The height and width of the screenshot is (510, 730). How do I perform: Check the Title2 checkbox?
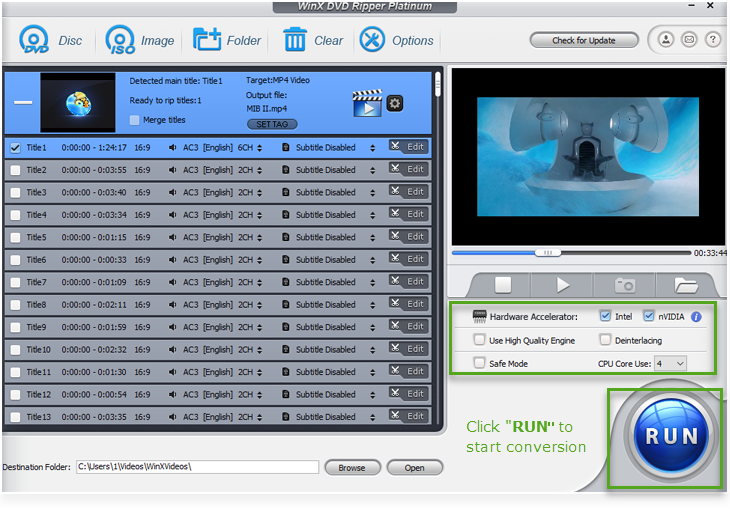coord(15,170)
